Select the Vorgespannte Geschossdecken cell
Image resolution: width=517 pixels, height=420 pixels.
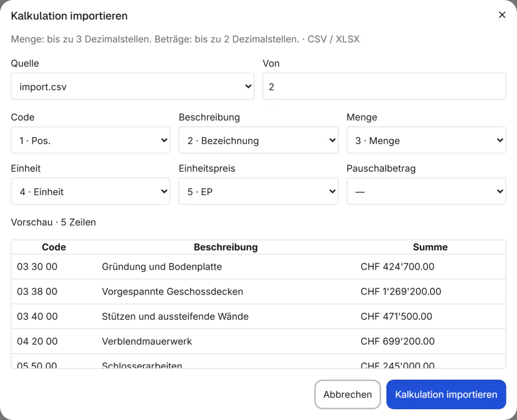pos(173,292)
